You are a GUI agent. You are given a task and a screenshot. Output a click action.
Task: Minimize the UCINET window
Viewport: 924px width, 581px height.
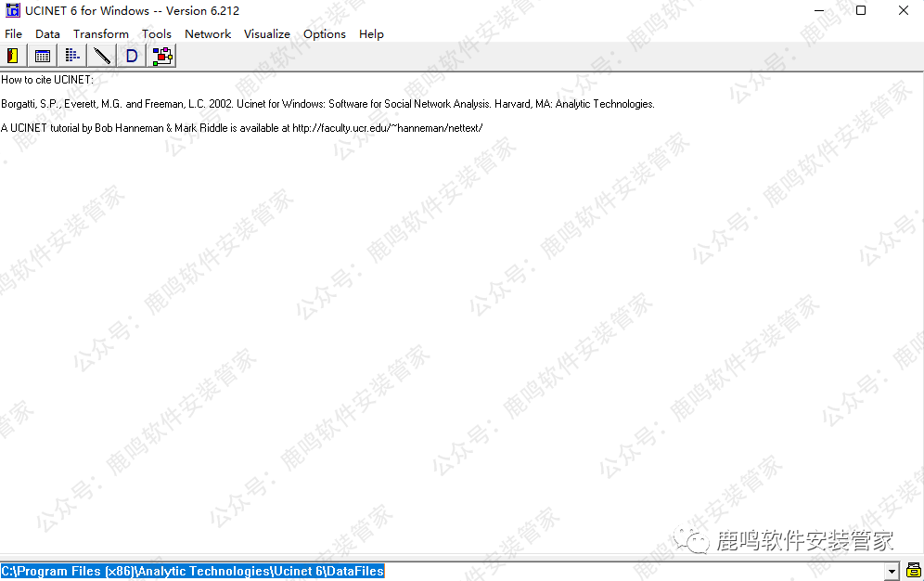pyautogui.click(x=819, y=10)
